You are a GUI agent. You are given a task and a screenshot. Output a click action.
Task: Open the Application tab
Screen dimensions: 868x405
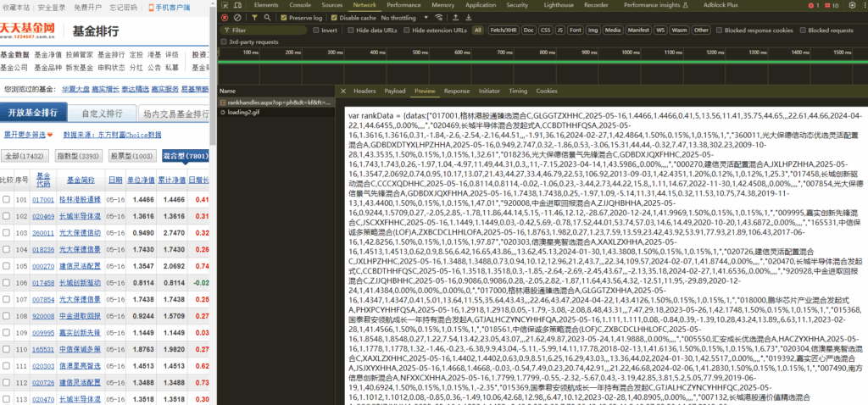(481, 5)
